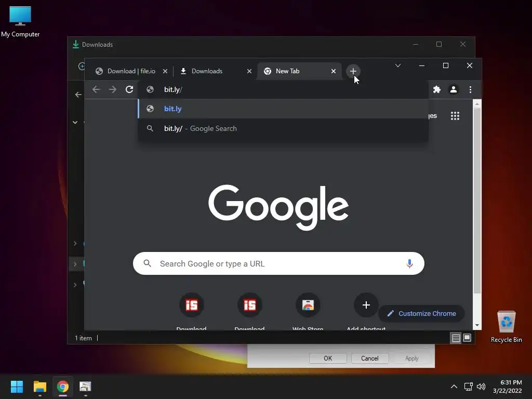This screenshot has width=532, height=399.
Task: Open Chrome three-dot menu
Action: coord(470,89)
